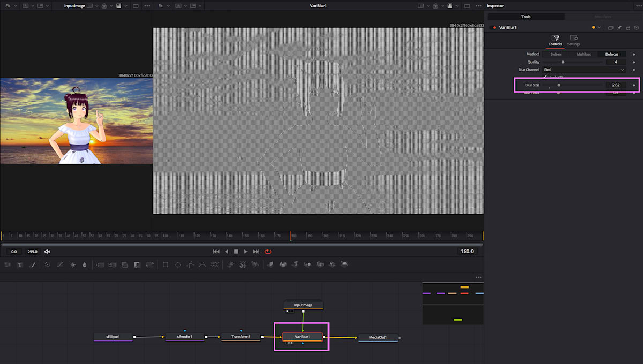Add a pEmitter particle node
Viewport: 643px width, 364px height.
click(x=231, y=264)
